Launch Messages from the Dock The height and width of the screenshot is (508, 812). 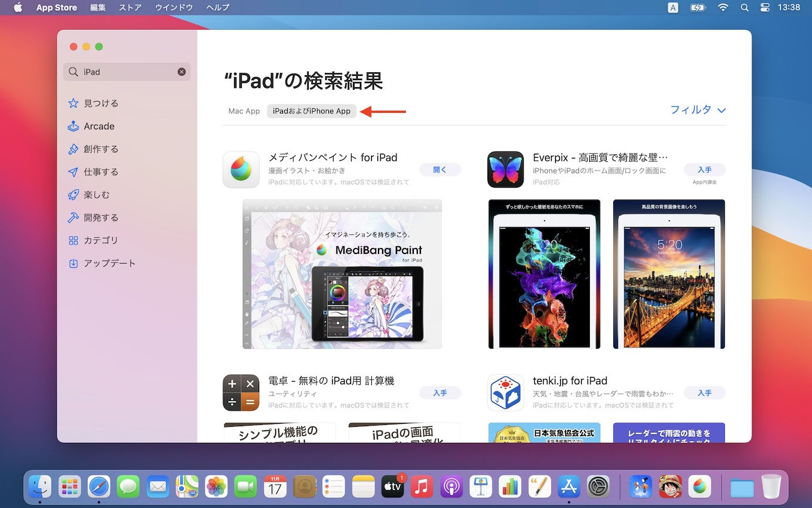click(128, 486)
